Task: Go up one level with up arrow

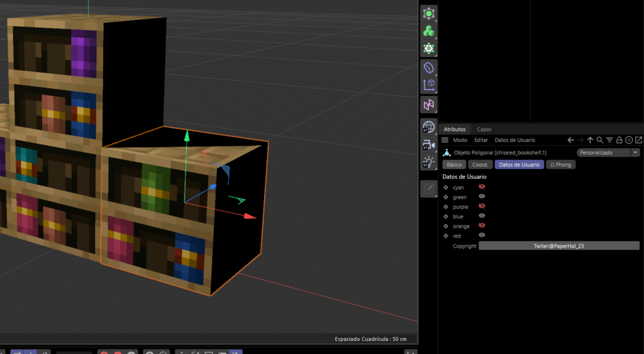Action: pyautogui.click(x=590, y=140)
